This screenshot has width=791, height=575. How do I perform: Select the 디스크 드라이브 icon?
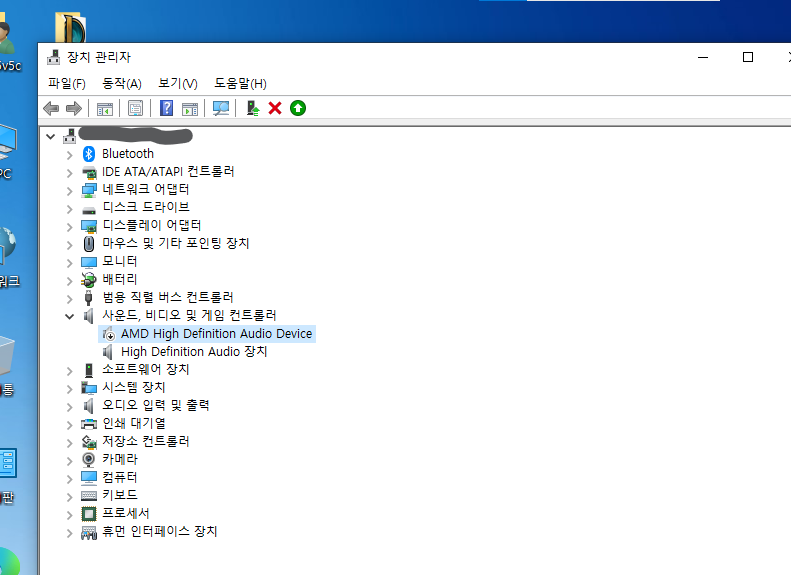[x=89, y=209]
